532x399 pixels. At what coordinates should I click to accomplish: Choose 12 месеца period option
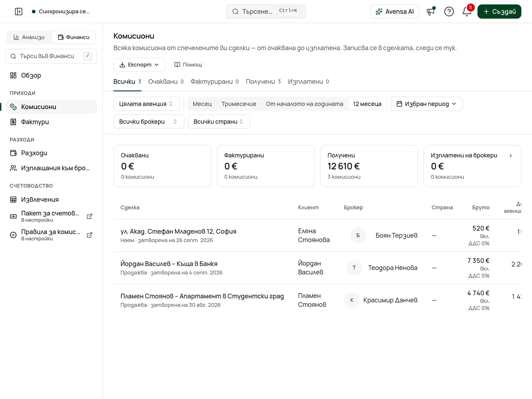(367, 104)
